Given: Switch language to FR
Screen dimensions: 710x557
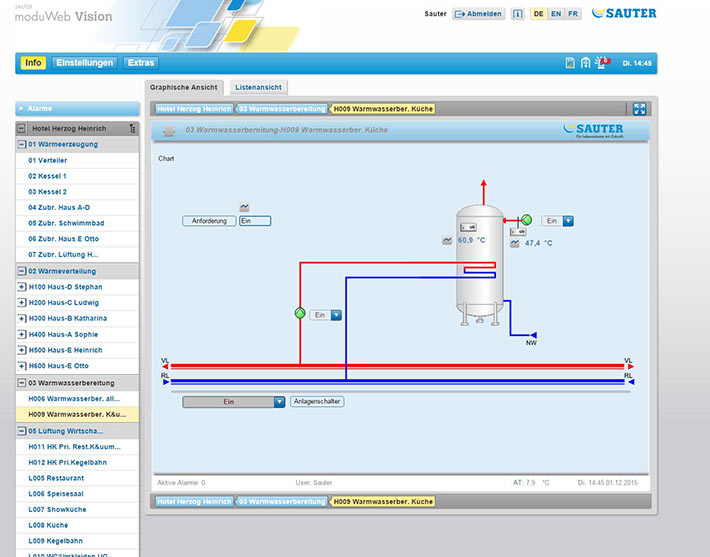Looking at the screenshot, I should (x=572, y=14).
